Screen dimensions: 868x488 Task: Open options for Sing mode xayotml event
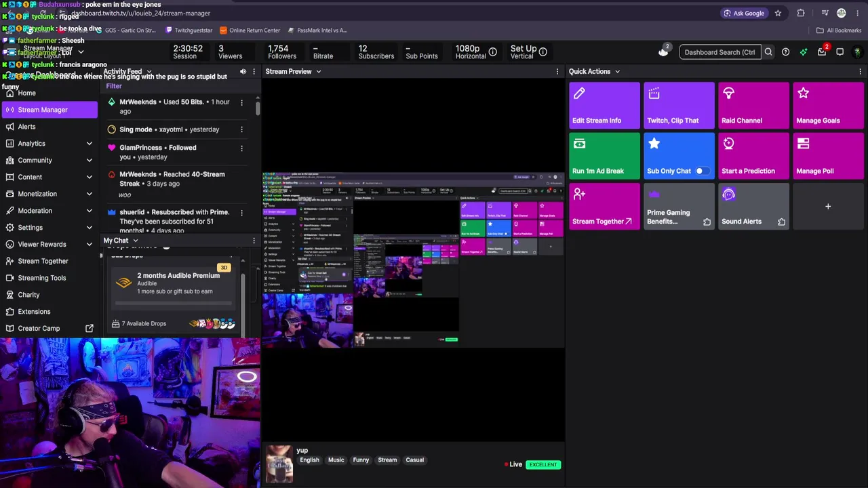tap(241, 129)
